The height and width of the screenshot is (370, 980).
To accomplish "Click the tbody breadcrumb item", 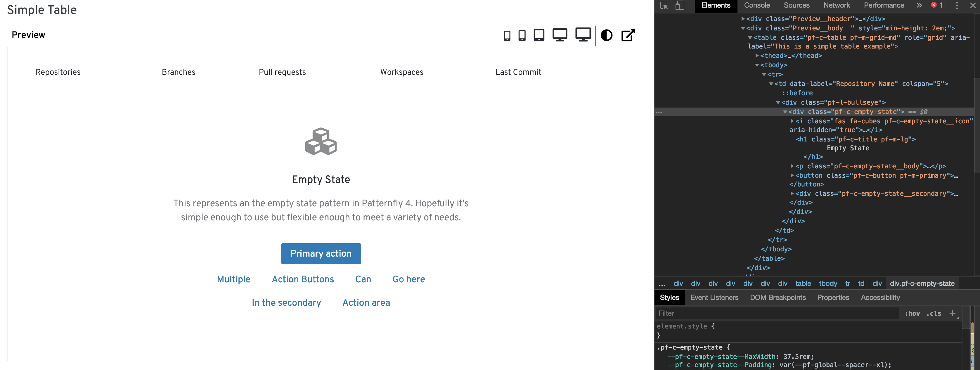I will [x=828, y=283].
